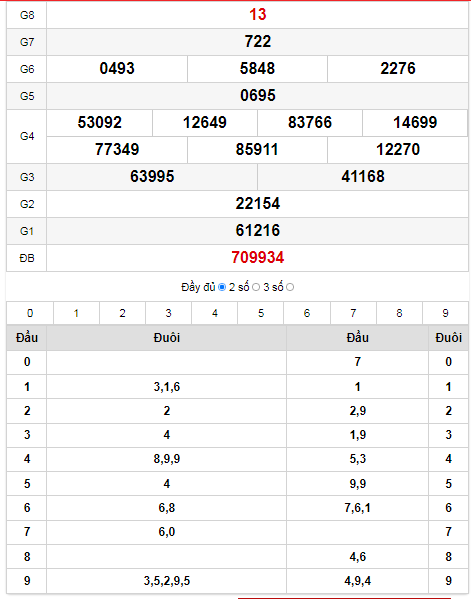This screenshot has height=599, width=471.
Task: Select the Đầy đủ radio option
Action: (x=222, y=287)
